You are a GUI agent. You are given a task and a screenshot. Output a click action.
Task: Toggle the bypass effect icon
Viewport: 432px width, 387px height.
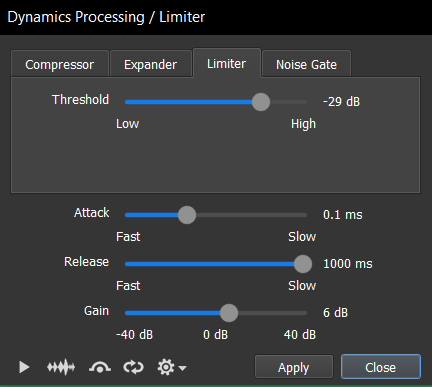pos(100,367)
